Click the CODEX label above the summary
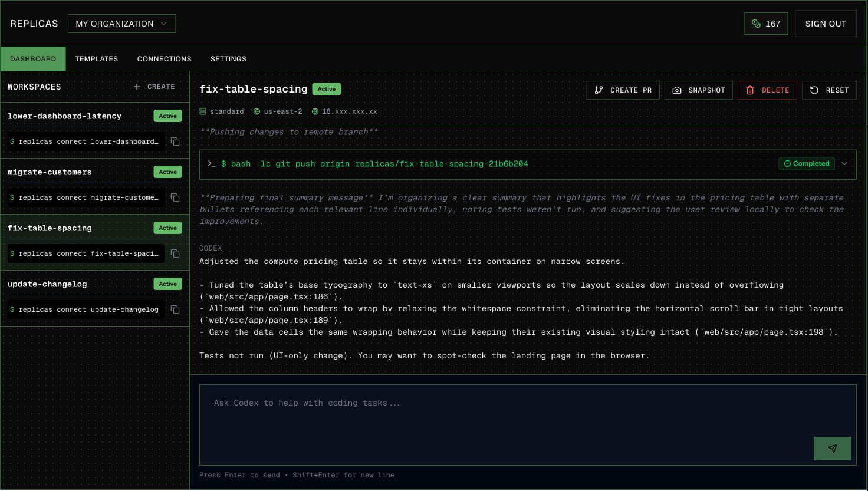This screenshot has height=491, width=868. 211,248
